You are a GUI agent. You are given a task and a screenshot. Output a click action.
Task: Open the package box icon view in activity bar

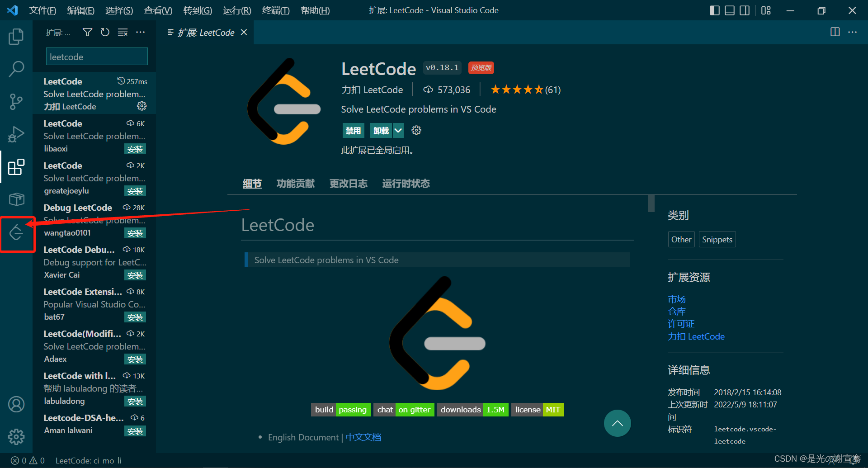pyautogui.click(x=16, y=199)
